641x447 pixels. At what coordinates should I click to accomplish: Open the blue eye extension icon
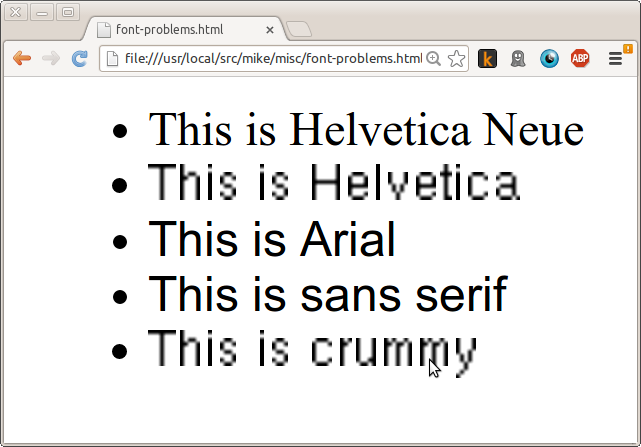click(549, 58)
